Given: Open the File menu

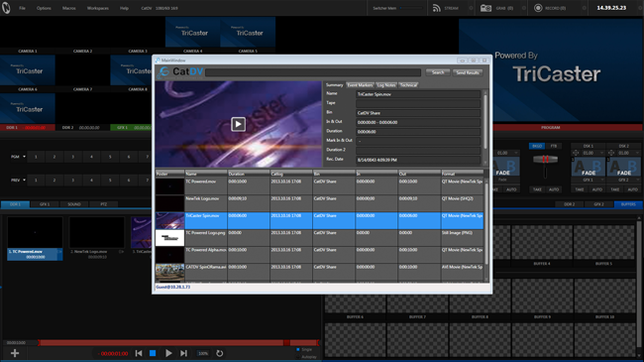Looking at the screenshot, I should click(22, 8).
